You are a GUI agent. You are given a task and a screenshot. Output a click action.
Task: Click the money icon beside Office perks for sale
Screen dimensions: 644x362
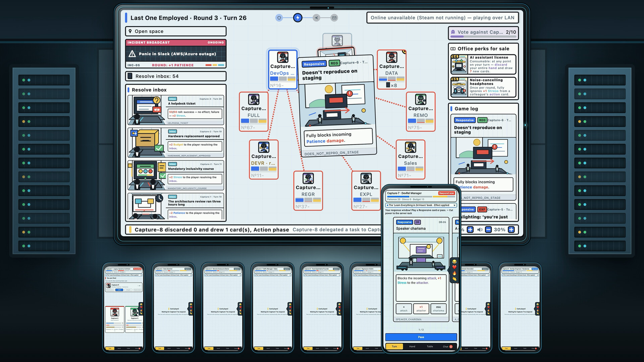click(x=453, y=49)
